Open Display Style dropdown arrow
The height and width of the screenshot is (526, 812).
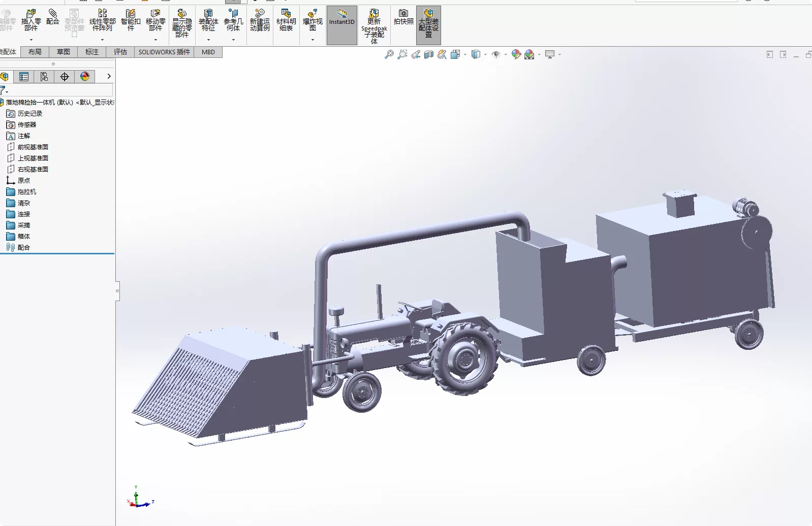tap(485, 54)
